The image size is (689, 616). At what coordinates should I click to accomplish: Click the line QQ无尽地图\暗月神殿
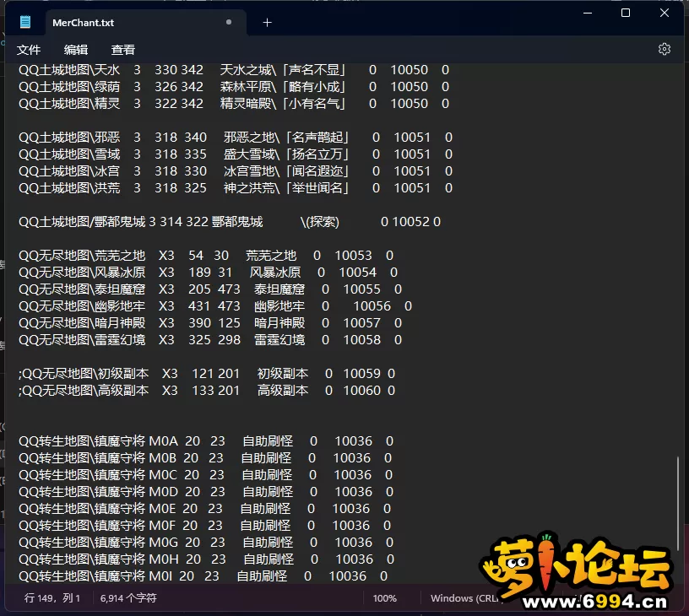210,323
